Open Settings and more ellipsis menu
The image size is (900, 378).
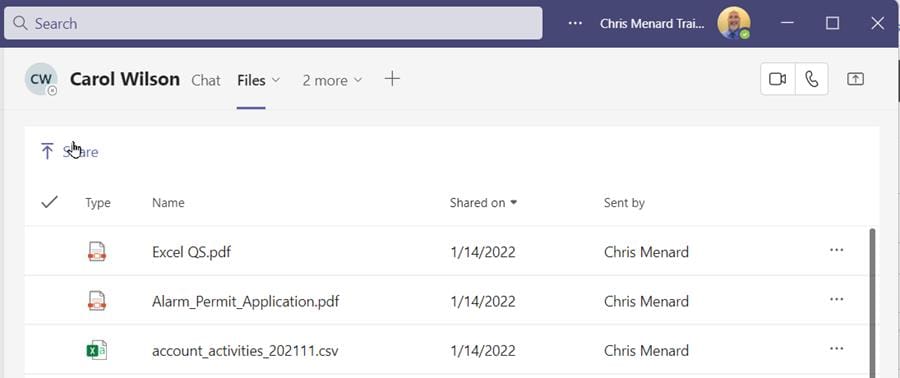pyautogui.click(x=575, y=24)
